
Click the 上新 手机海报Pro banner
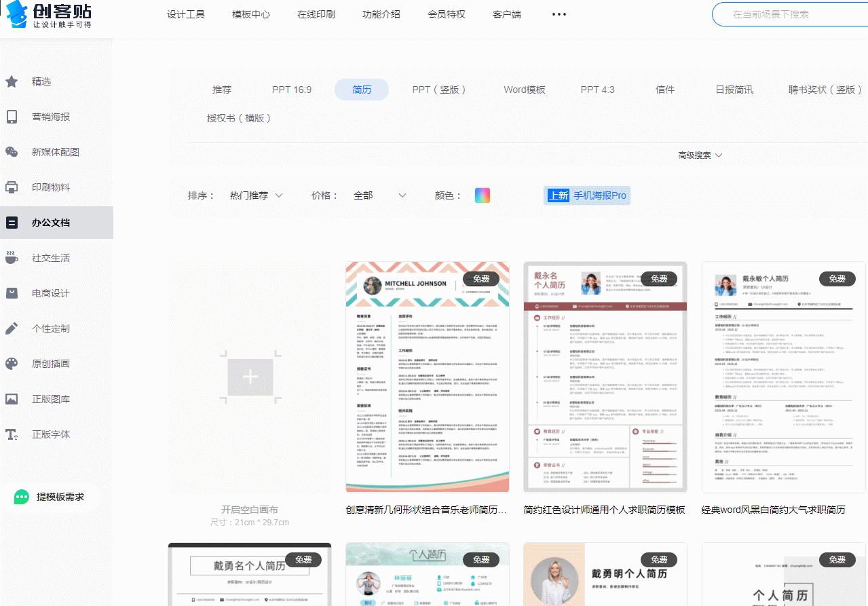pyautogui.click(x=587, y=195)
